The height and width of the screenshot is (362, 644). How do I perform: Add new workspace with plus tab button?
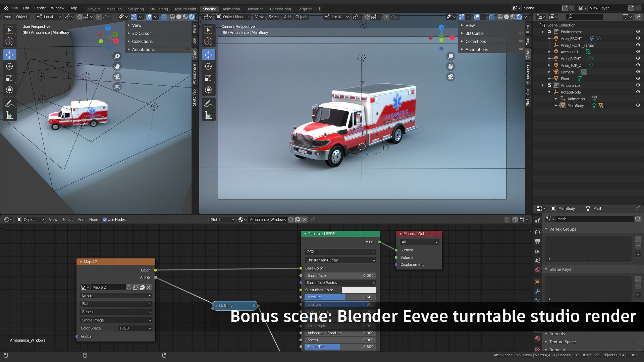[319, 9]
